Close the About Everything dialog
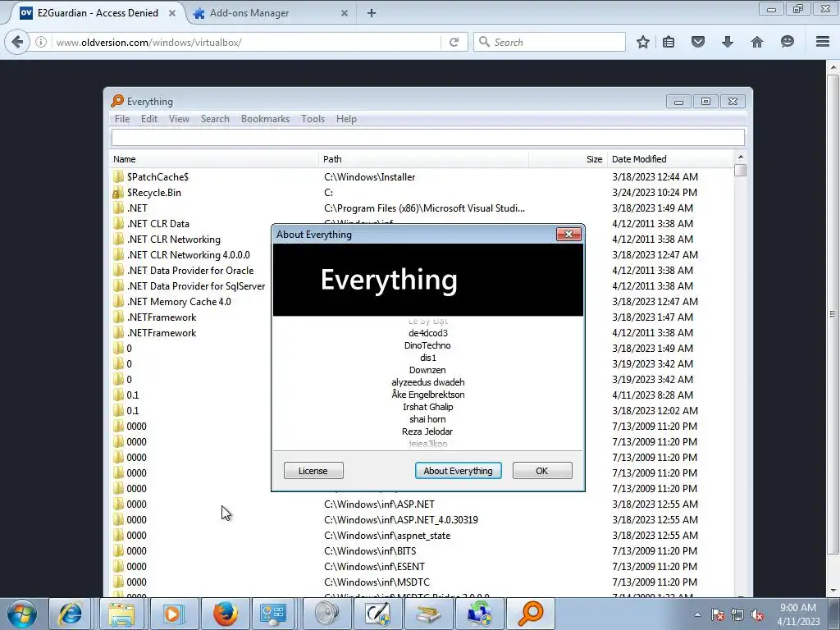This screenshot has width=840, height=630. coord(568,234)
